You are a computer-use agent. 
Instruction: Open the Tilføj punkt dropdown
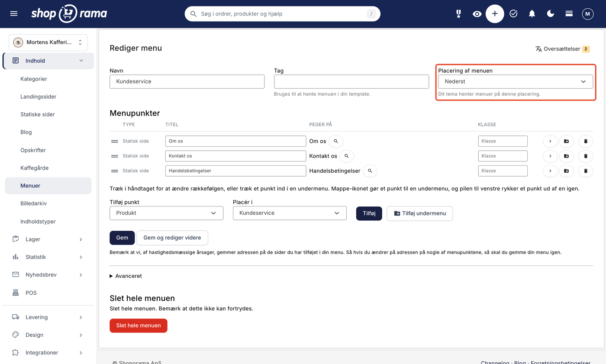click(167, 213)
